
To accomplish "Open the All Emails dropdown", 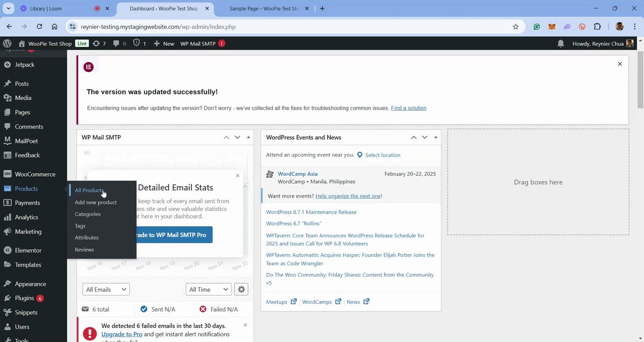I will (106, 289).
